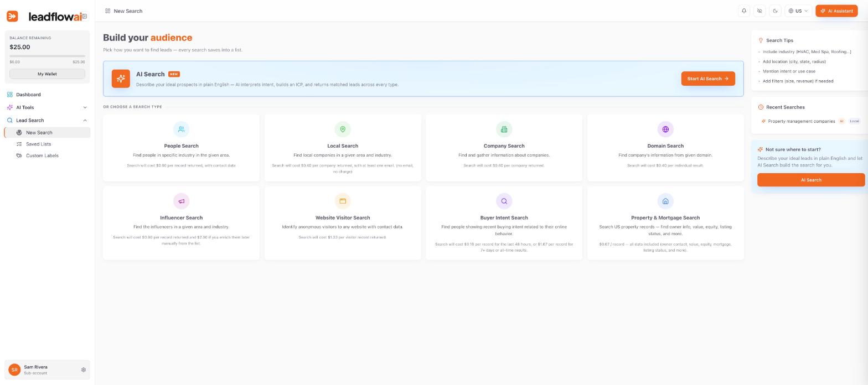The width and height of the screenshot is (868, 385).
Task: Select New Search in sidebar
Action: click(x=47, y=133)
